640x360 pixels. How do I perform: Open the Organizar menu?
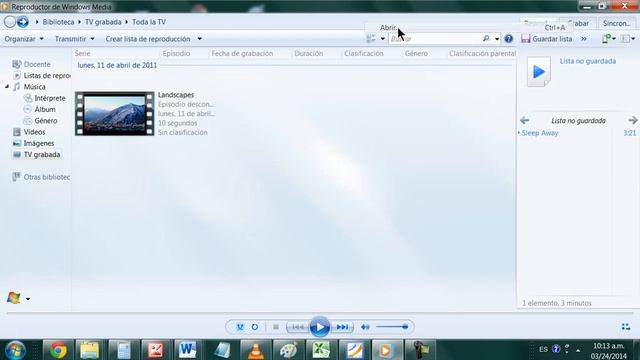point(24,39)
